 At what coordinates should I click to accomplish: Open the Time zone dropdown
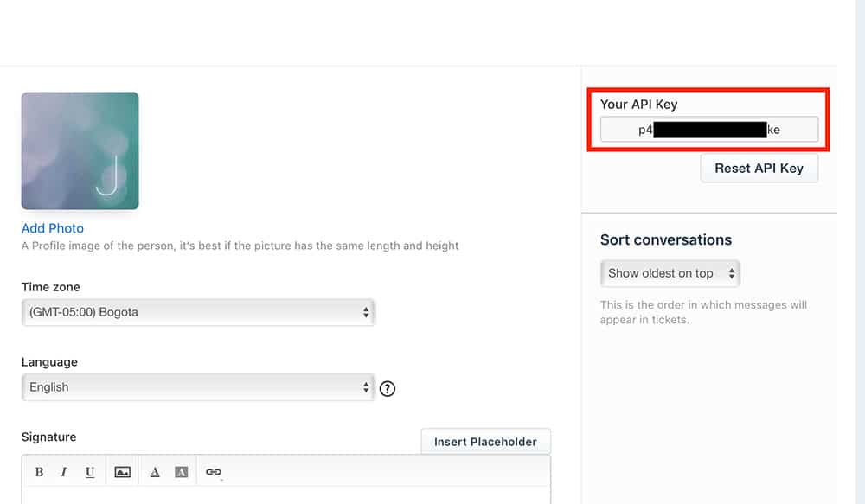click(x=198, y=312)
